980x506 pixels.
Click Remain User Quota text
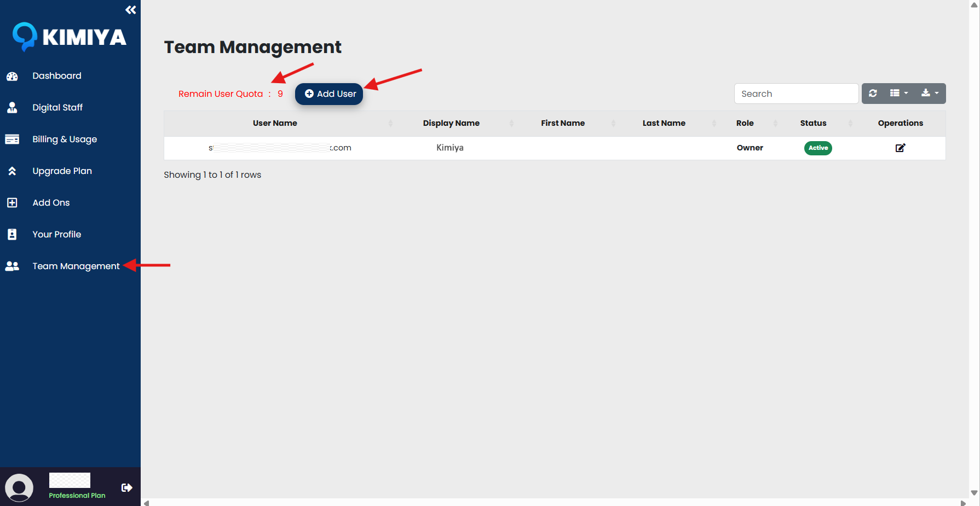(221, 94)
